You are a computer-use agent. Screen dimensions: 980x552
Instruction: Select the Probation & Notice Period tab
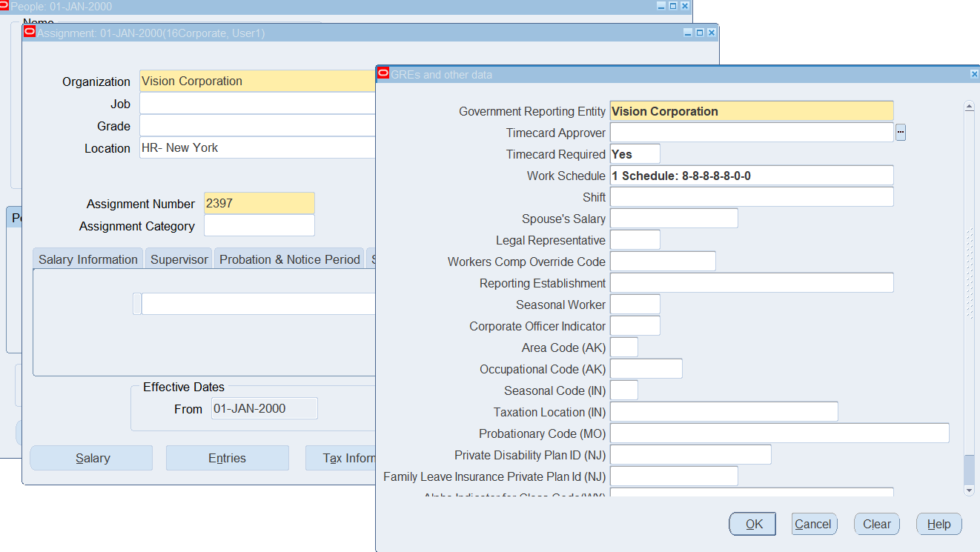tap(289, 259)
